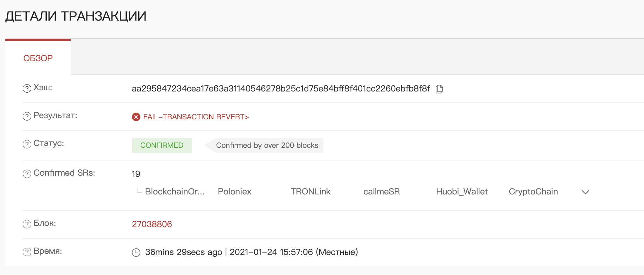
Task: Click the clock icon by the timestamp
Action: tap(136, 252)
